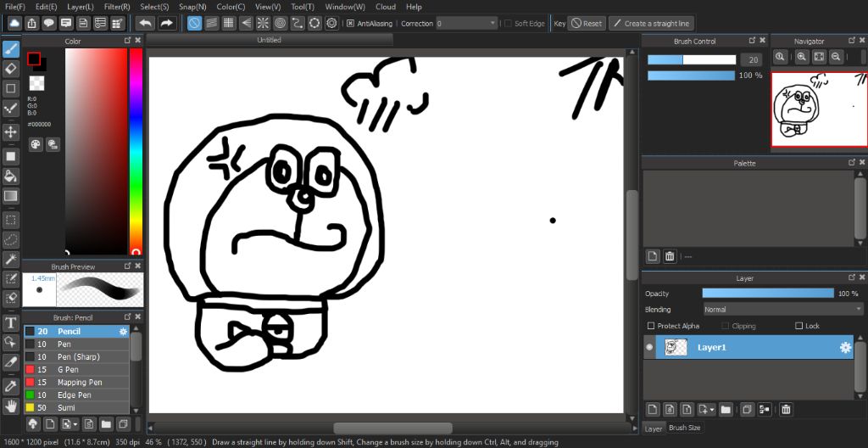Select the rectangular Select tool
The image size is (868, 448).
tap(10, 220)
